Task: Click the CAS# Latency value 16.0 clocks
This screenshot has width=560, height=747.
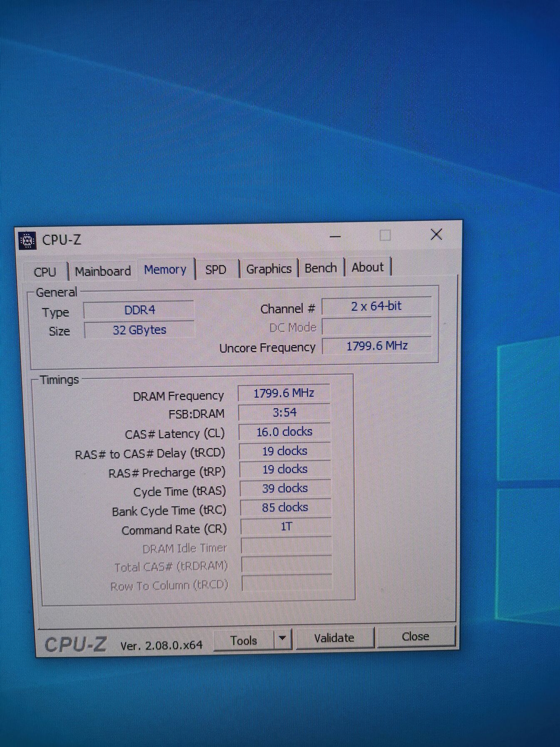Action: point(284,432)
